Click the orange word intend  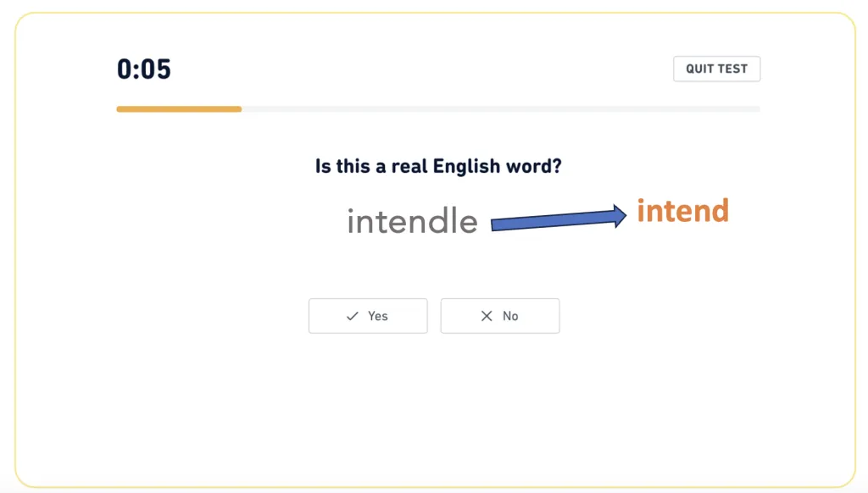682,211
